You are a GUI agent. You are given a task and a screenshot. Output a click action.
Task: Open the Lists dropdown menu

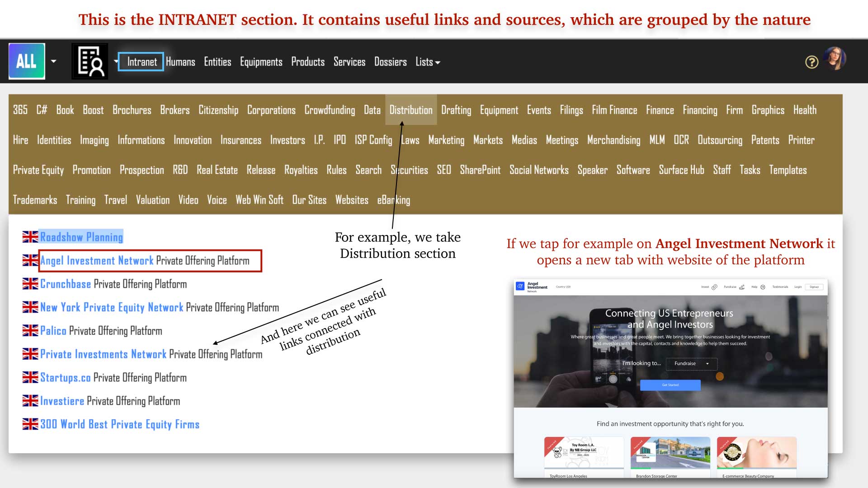coord(427,62)
